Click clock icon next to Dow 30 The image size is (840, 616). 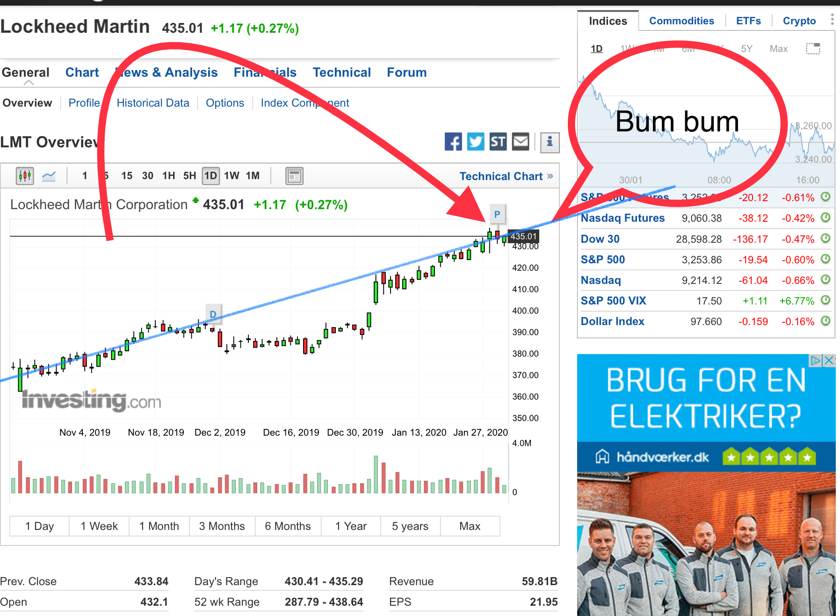pos(826,239)
